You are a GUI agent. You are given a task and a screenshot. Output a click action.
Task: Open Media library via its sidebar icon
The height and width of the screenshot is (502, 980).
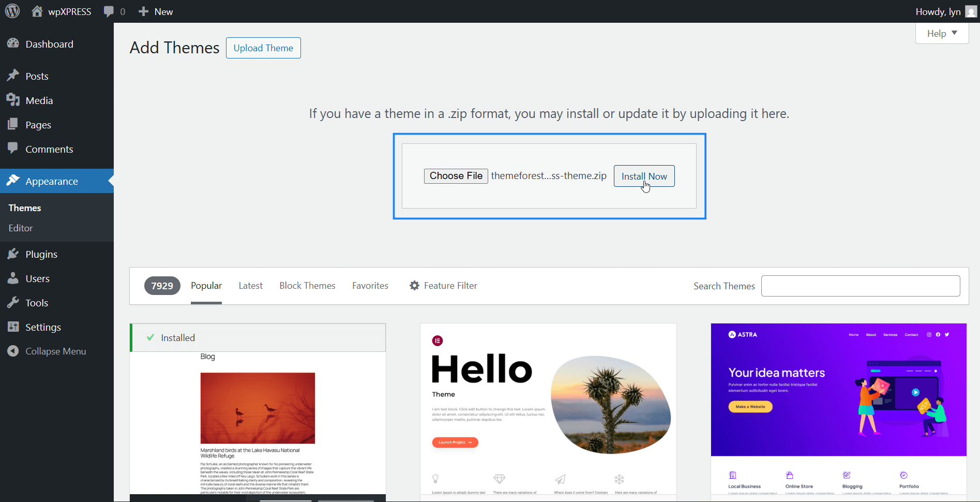14,100
